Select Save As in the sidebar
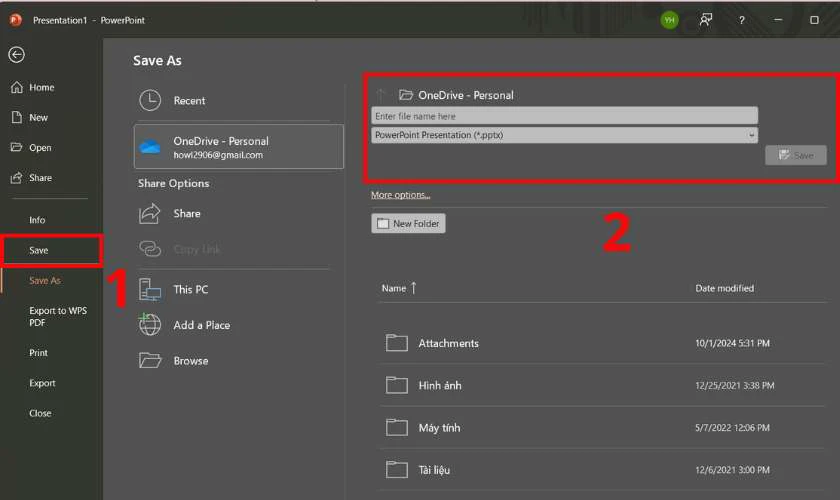840x500 pixels. click(x=45, y=280)
